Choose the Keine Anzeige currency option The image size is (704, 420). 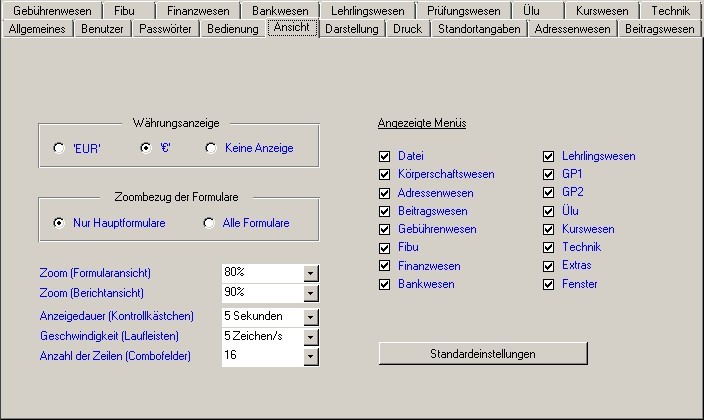(x=210, y=148)
